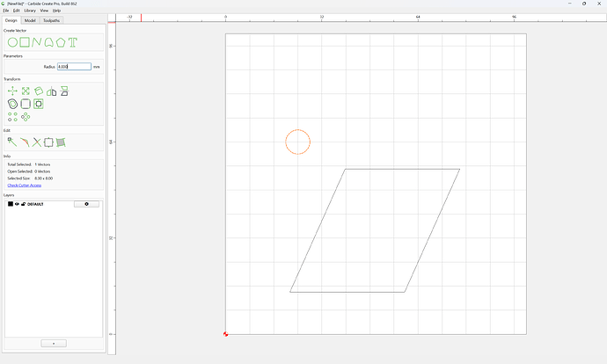Activate the Scale transform tool
The height and width of the screenshot is (364, 607).
pos(26,91)
